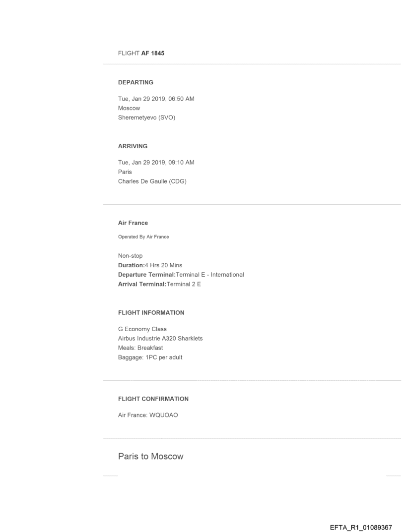This screenshot has height=532, width=405.
Task: Select the ARRIVING section heading
Action: point(133,146)
